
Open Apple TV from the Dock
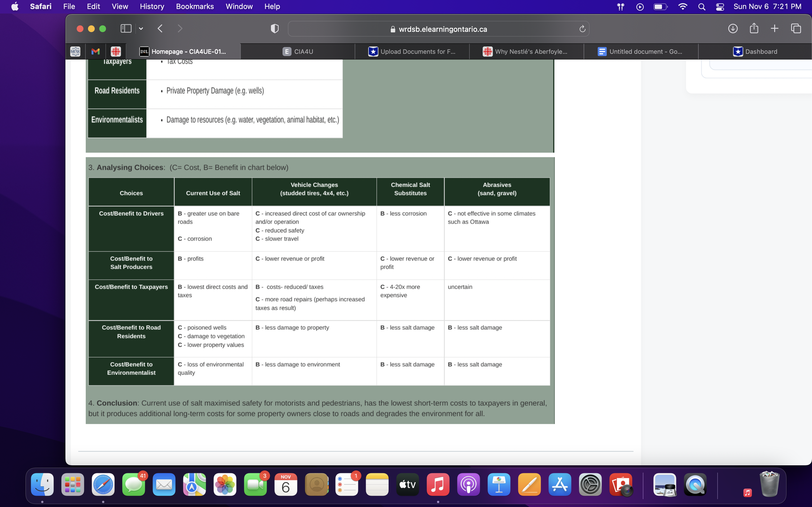click(407, 484)
